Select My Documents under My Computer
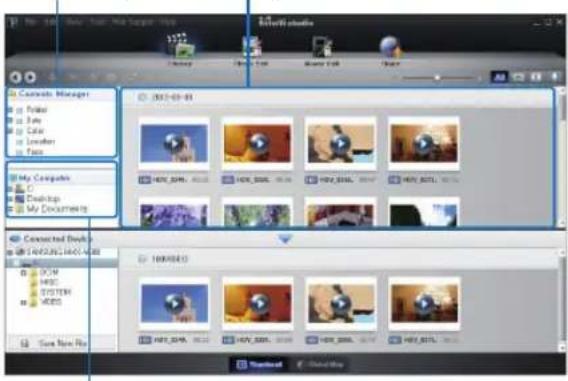This screenshot has height=381, width=568. (x=57, y=209)
